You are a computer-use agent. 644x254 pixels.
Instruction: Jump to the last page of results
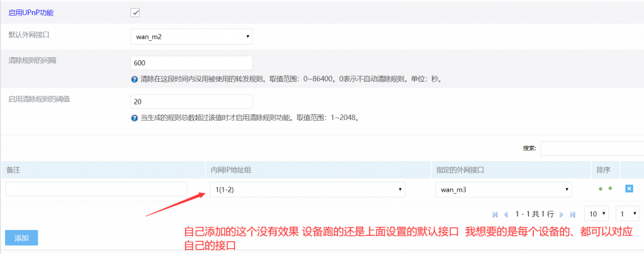(572, 214)
